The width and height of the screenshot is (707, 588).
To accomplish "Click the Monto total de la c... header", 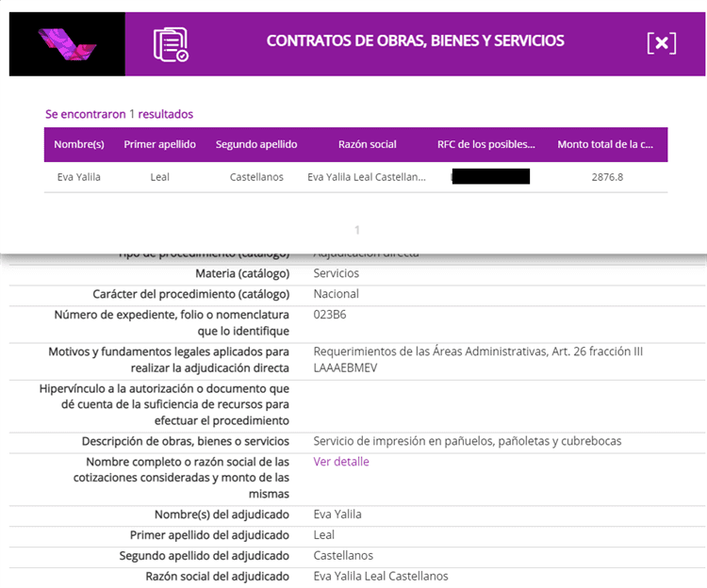I will 605,144.
